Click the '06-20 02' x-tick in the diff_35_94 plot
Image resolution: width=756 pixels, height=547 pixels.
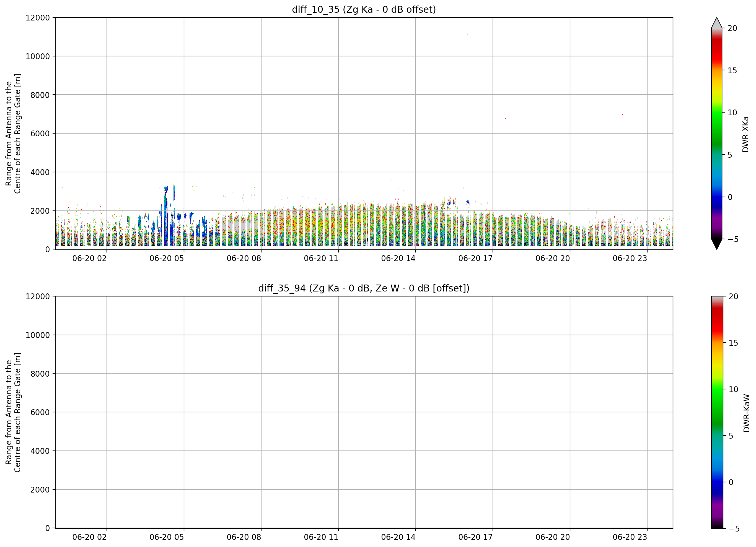[x=89, y=537]
